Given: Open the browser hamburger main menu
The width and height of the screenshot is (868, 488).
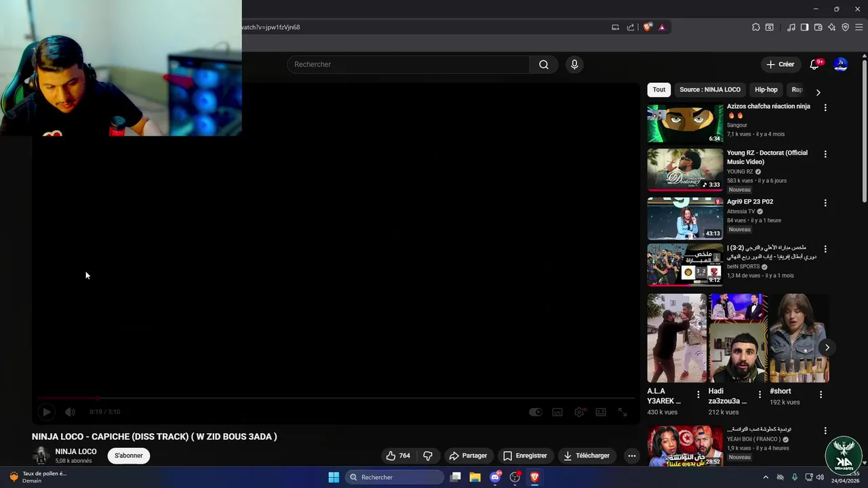Looking at the screenshot, I should (x=859, y=27).
